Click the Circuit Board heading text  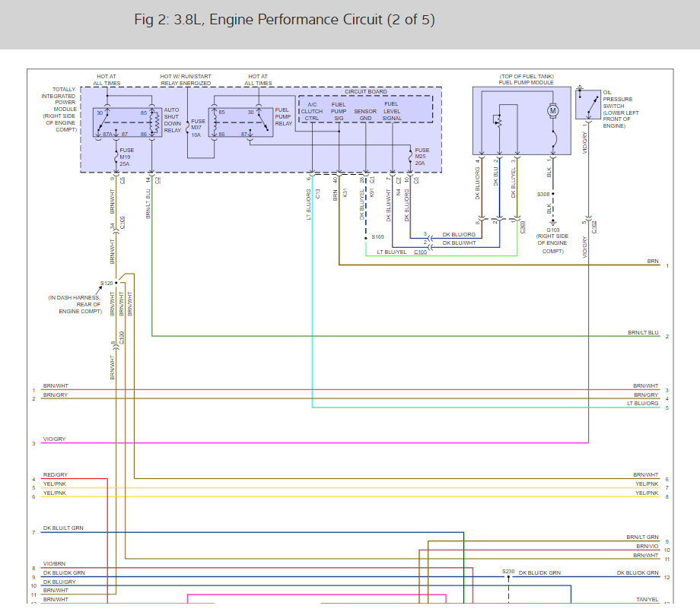(x=366, y=92)
